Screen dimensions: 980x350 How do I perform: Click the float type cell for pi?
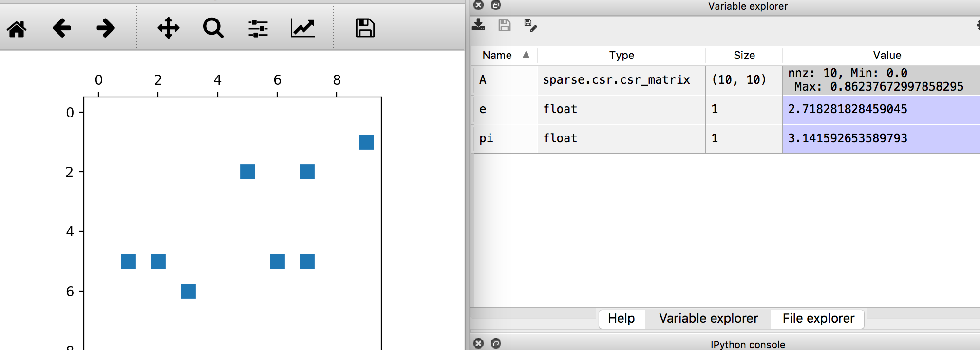622,139
